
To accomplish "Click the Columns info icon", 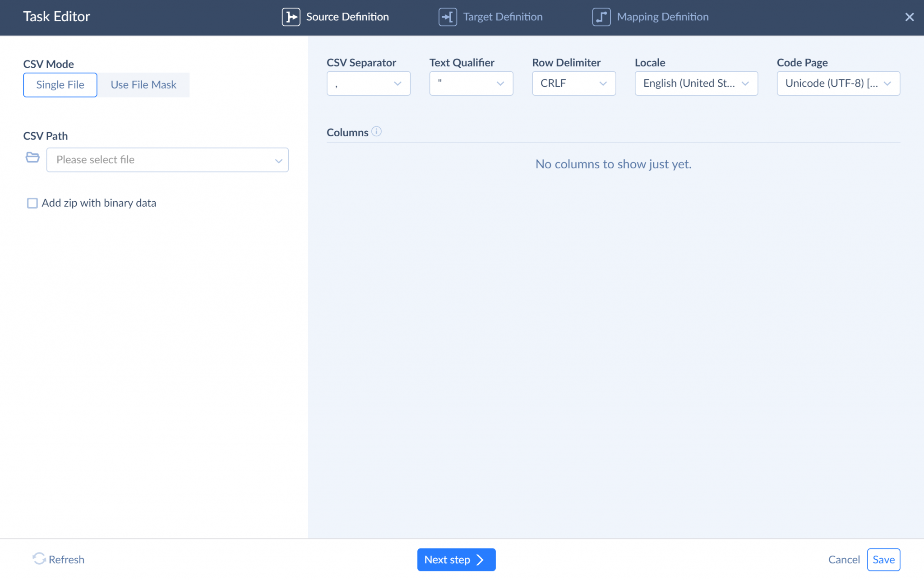I will [x=376, y=131].
